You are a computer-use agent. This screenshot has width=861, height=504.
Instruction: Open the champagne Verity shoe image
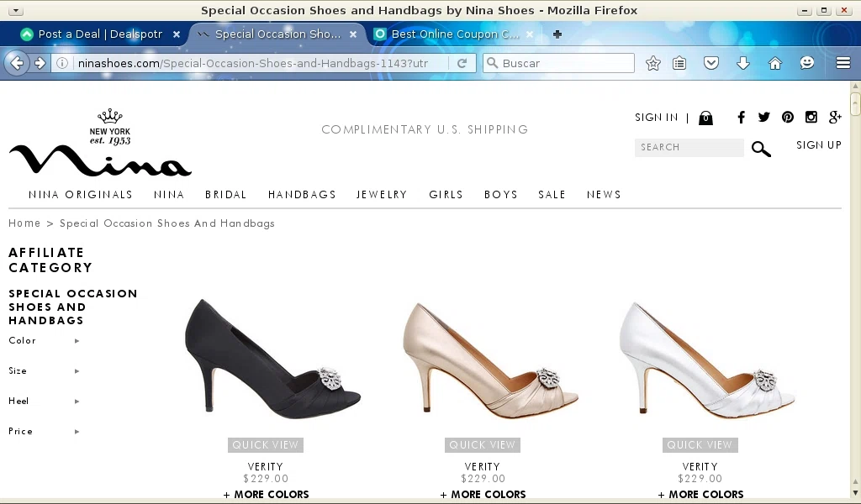pyautogui.click(x=490, y=359)
